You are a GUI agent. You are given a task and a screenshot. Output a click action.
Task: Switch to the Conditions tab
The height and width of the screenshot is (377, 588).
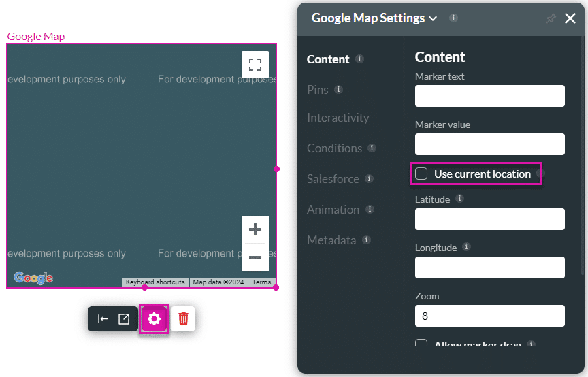[x=335, y=148]
